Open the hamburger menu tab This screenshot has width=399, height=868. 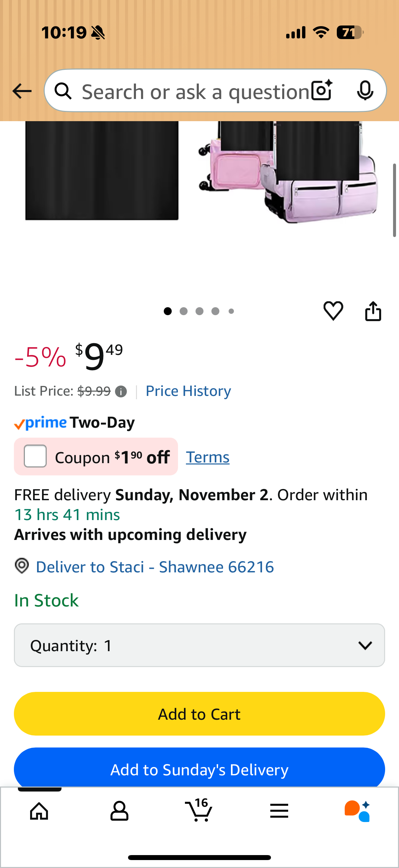click(279, 811)
